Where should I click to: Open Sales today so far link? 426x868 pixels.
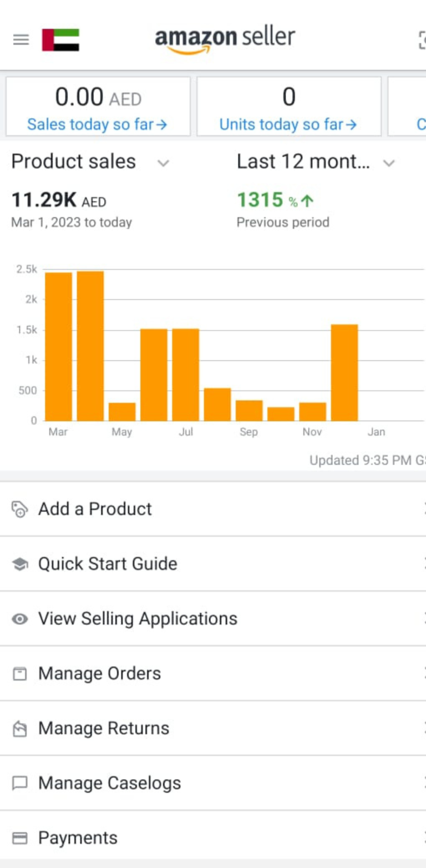(97, 124)
